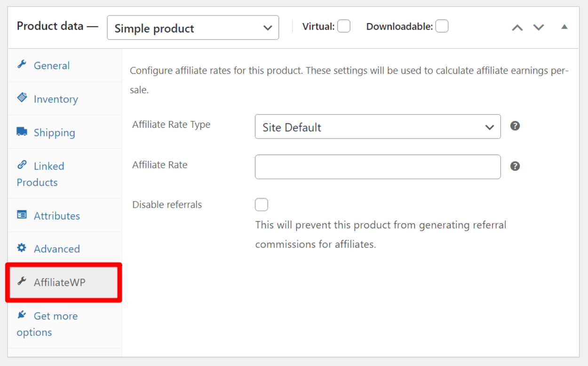This screenshot has width=588, height=366.
Task: Click the Attributes table icon
Action: 22,215
